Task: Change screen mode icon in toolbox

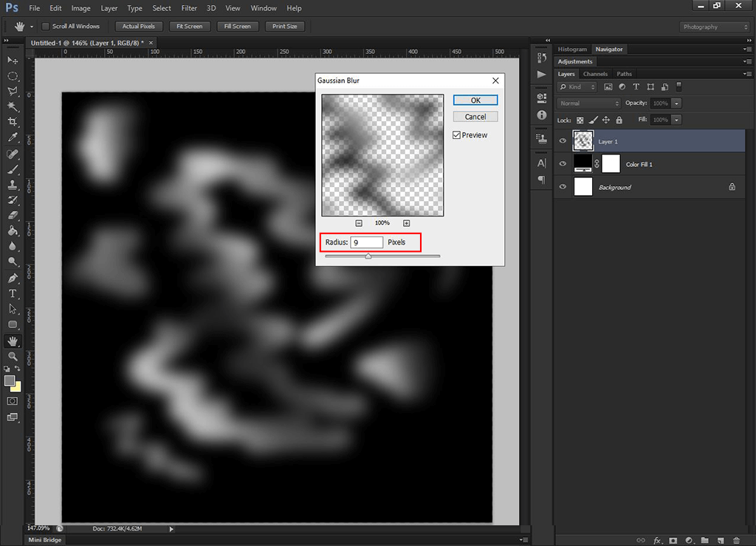Action: pyautogui.click(x=13, y=417)
